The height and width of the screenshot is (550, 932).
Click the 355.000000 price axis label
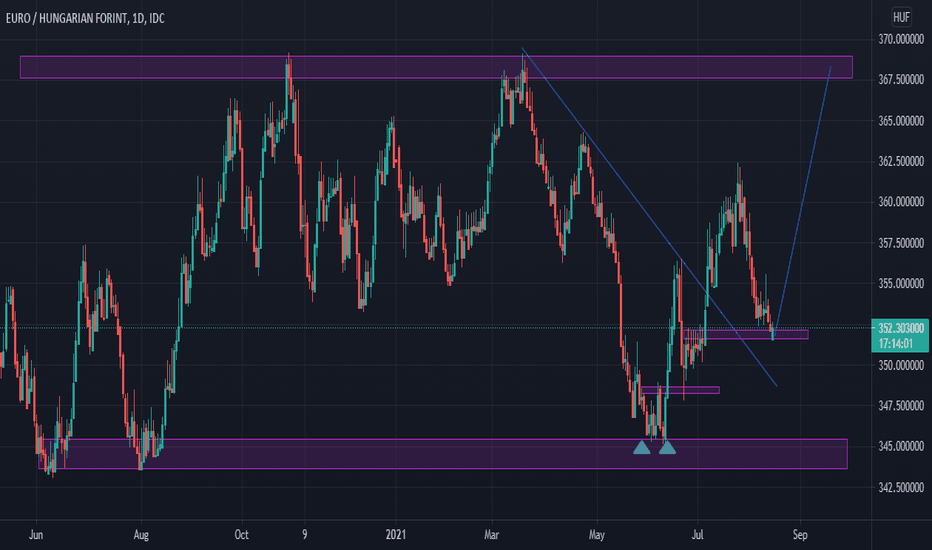[x=901, y=284]
